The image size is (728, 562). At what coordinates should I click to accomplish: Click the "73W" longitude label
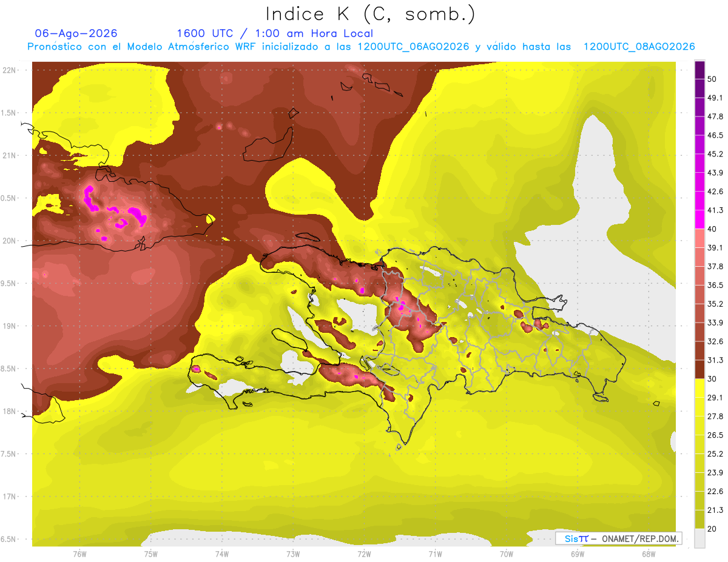[292, 554]
